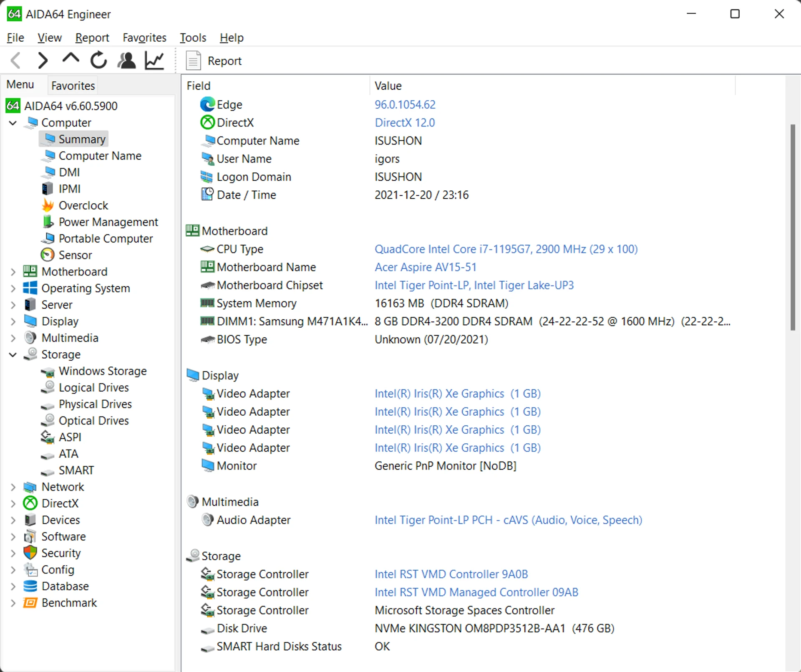Expand the Motherboard tree node

(x=13, y=272)
